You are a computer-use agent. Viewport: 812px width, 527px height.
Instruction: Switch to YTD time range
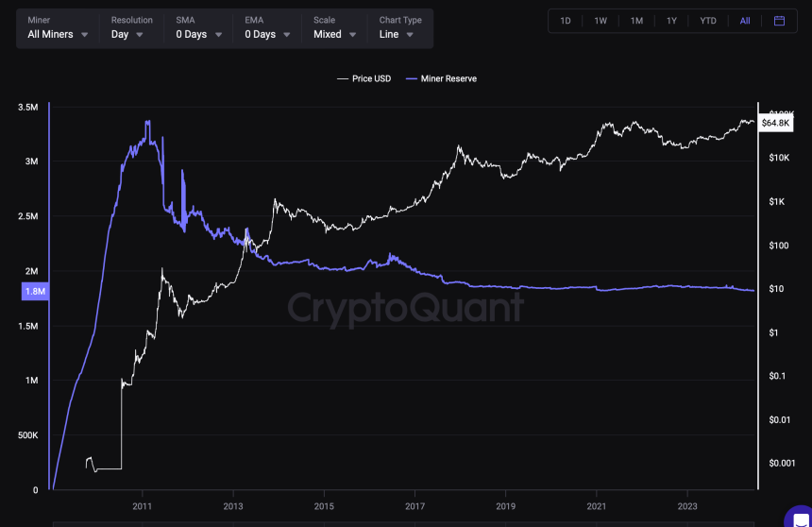pyautogui.click(x=708, y=21)
